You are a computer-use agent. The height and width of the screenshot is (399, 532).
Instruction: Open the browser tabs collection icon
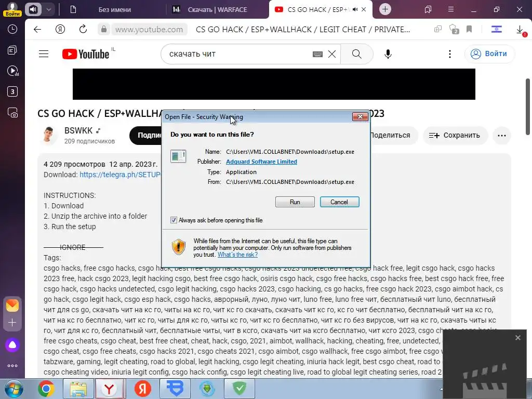(428, 9)
